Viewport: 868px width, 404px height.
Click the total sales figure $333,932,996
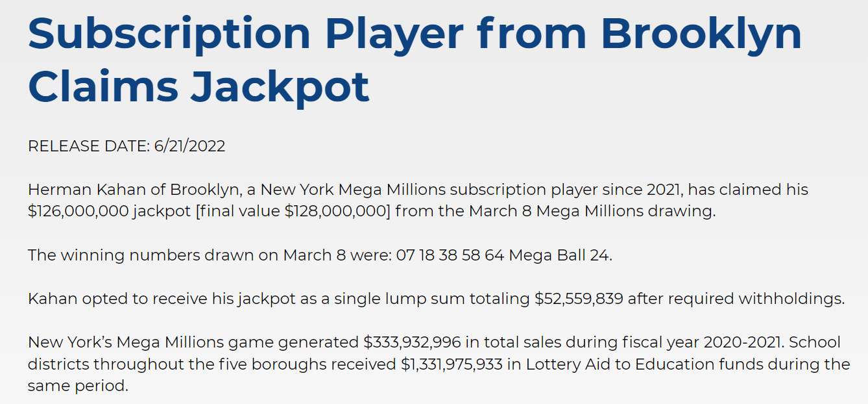(415, 342)
